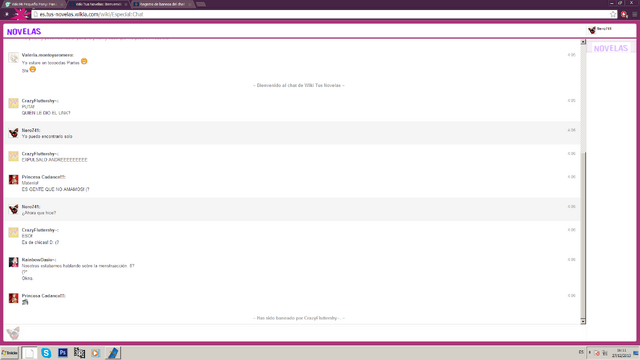Click the chat vertical scrollbar thumb
Viewport: 640px width, 360px height.
tap(583, 235)
